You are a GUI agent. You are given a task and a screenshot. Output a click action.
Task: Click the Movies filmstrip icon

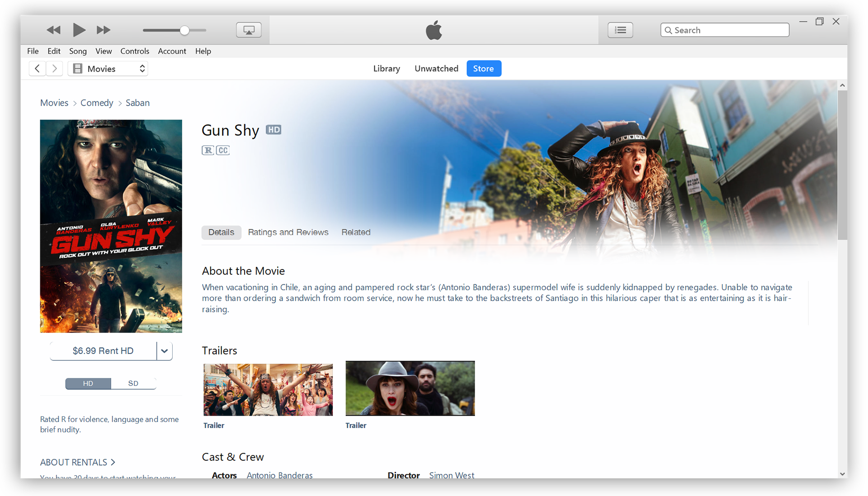78,69
